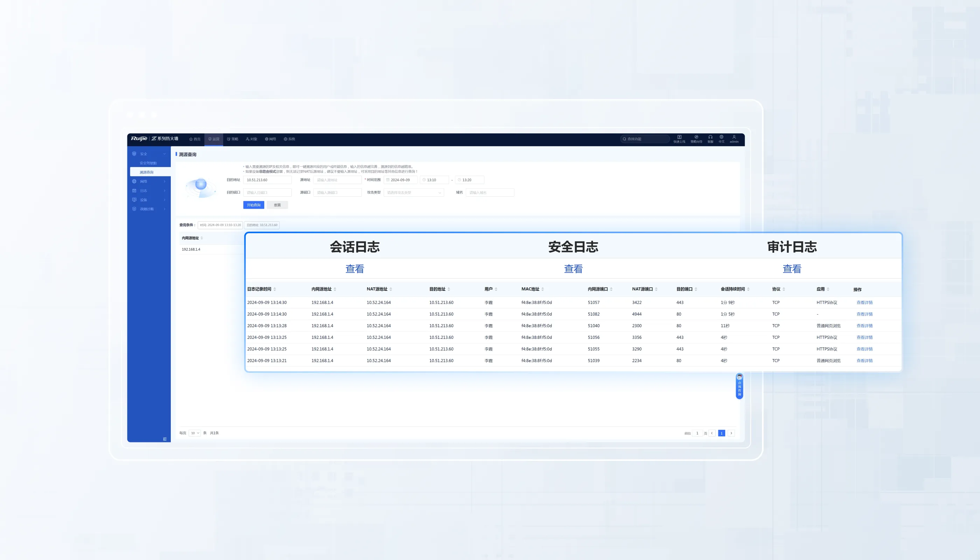Open 查看详情 for source port 51057 row
This screenshot has height=560, width=980.
tap(864, 303)
